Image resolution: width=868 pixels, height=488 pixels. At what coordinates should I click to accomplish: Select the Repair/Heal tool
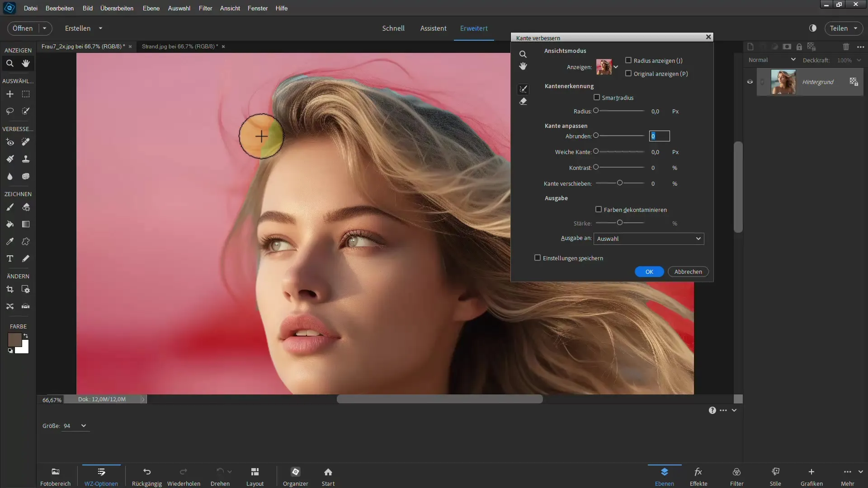tap(26, 142)
